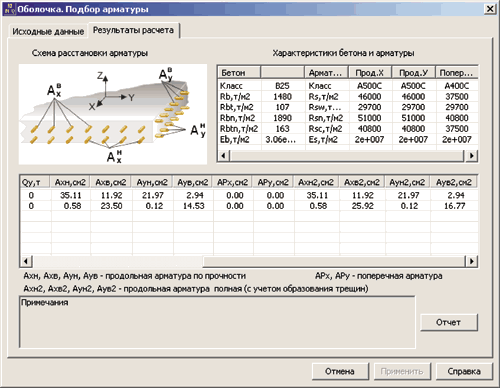Click the Ахн,см2 column header
The height and width of the screenshot is (388, 500).
(70, 182)
